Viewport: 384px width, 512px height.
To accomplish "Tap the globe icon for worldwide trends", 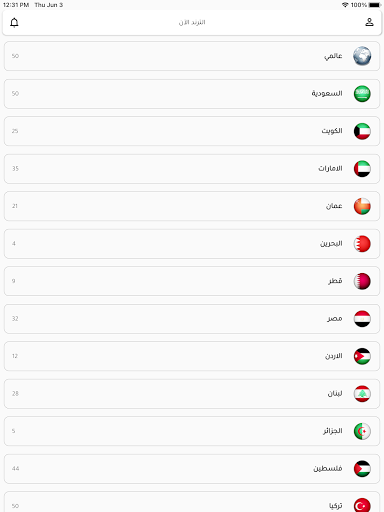I will (x=362, y=56).
